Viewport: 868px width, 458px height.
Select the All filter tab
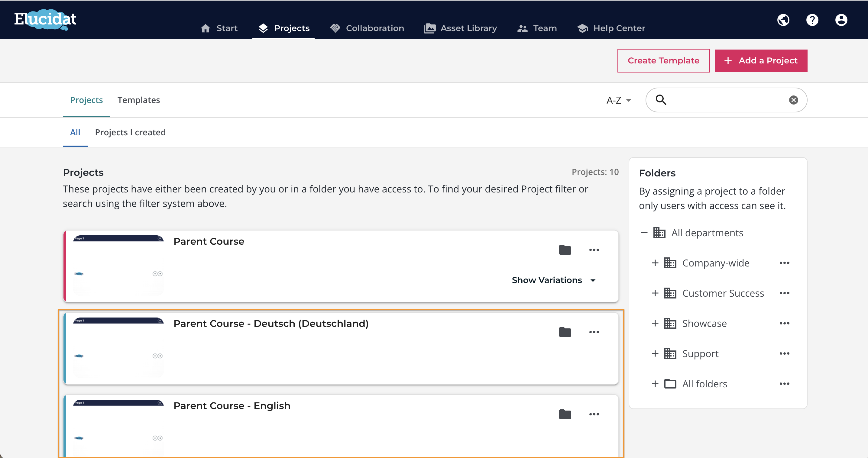[x=75, y=132]
